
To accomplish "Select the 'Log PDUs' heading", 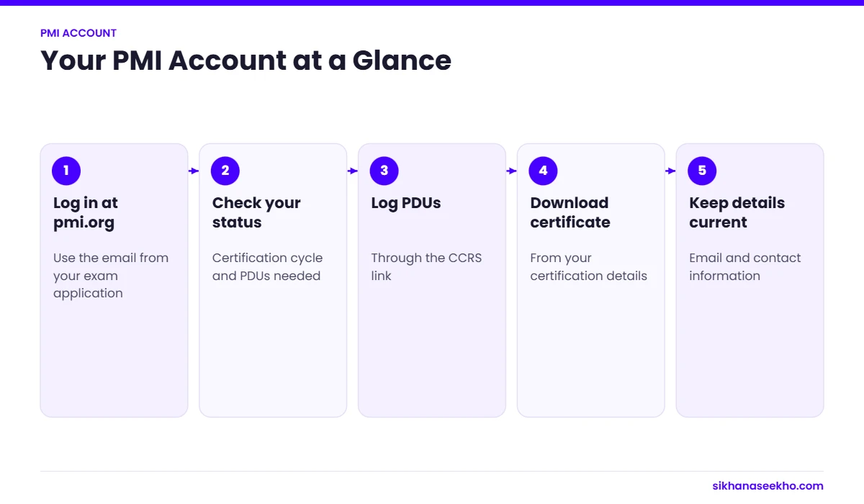I will coord(406,203).
